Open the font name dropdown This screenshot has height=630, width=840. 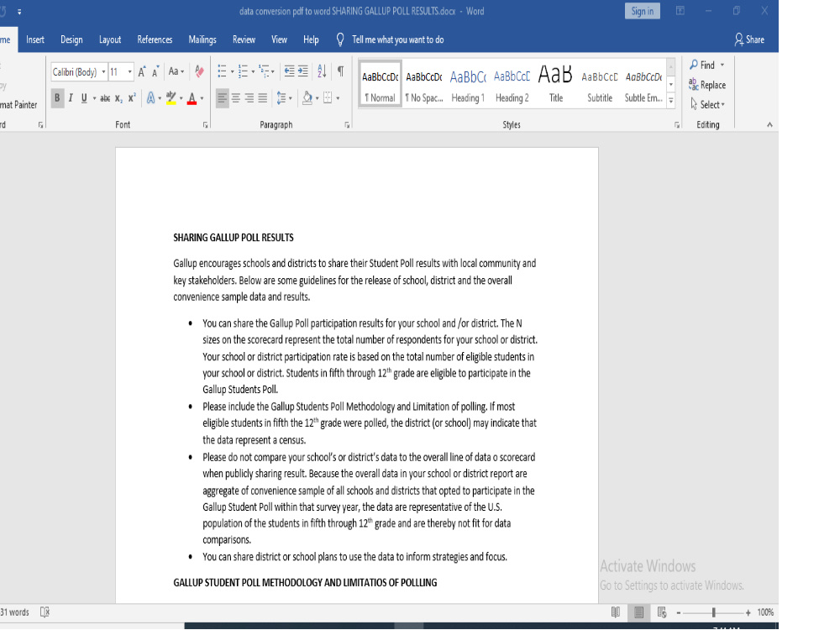coord(103,71)
